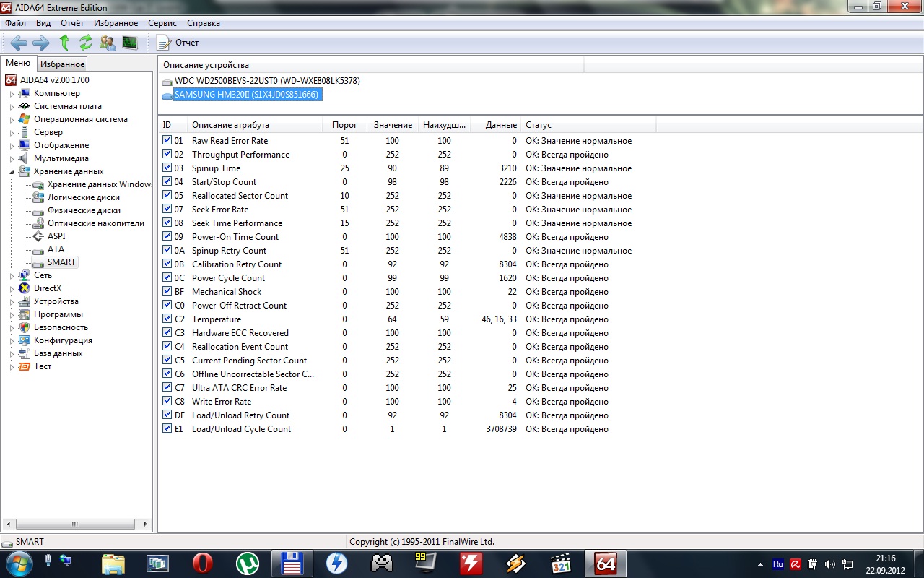Expand the Операционная система tree node
924x578 pixels.
pyautogui.click(x=12, y=119)
